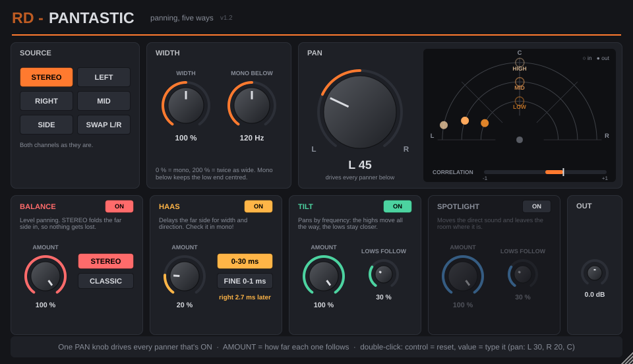The width and height of the screenshot is (633, 364).
Task: Click the width value 100 %
Action: pos(186,138)
